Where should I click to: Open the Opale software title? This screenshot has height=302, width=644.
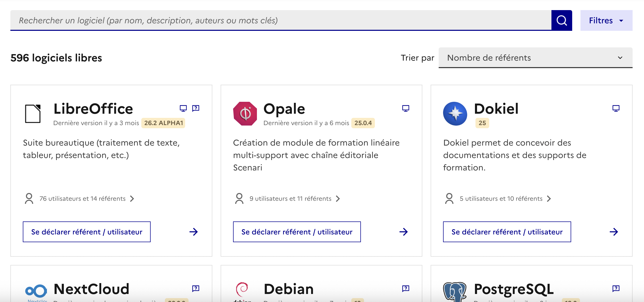[x=284, y=109]
